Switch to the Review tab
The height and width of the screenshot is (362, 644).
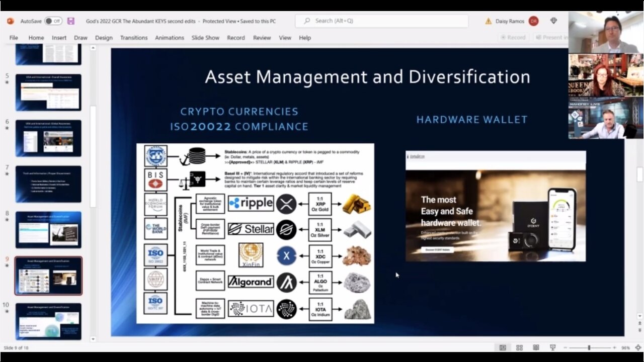coord(262,38)
